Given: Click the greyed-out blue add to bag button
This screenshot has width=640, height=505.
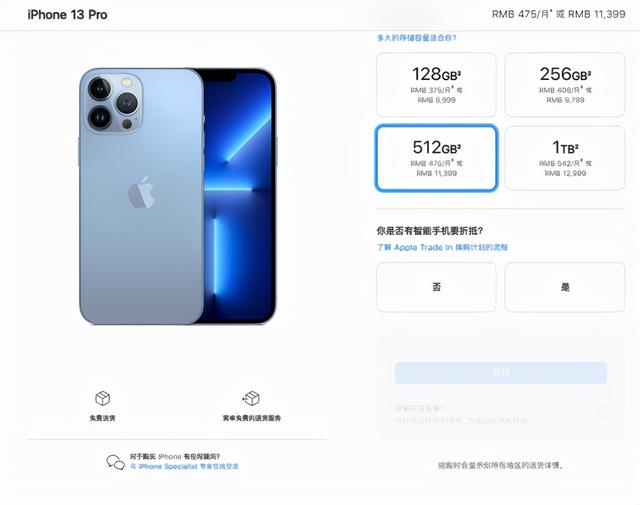Looking at the screenshot, I should click(x=500, y=373).
